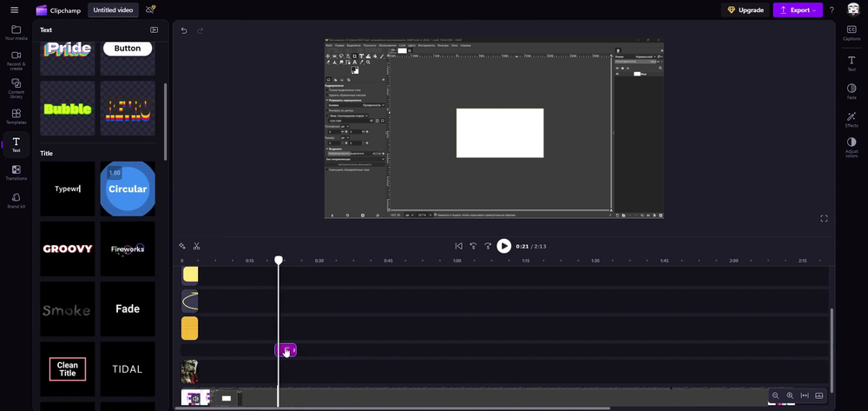Click the rightmost timeline view icon
Image resolution: width=868 pixels, height=411 pixels.
tap(819, 395)
